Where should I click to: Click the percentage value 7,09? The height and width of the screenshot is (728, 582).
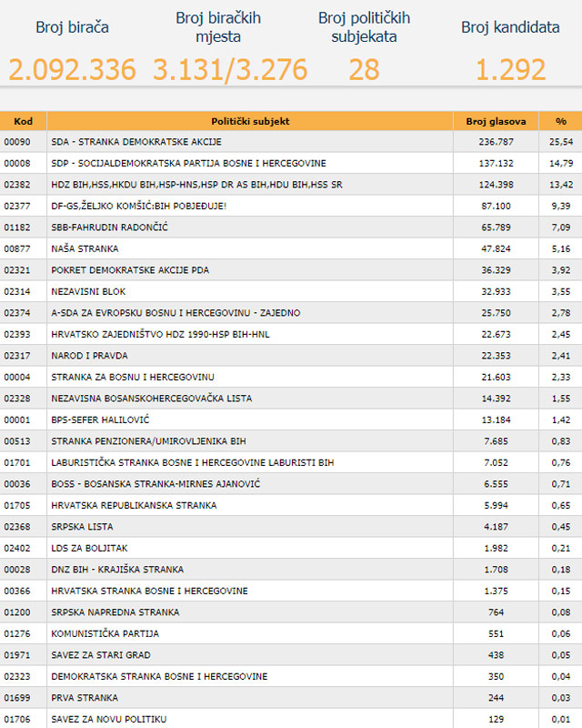561,227
